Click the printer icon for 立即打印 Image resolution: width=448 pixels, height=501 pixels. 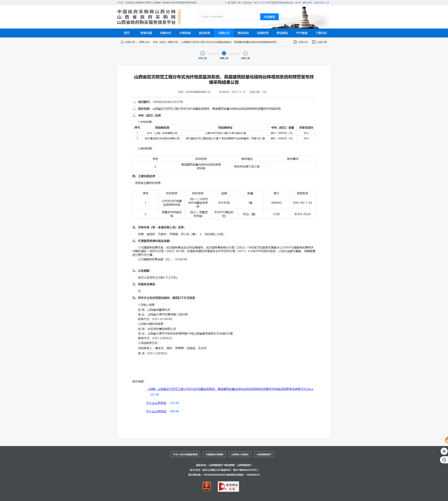(x=295, y=42)
